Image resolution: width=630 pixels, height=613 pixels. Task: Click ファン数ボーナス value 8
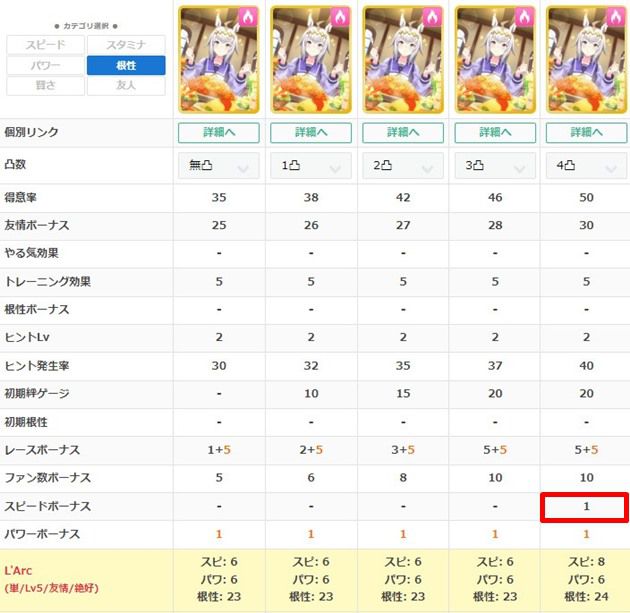coord(403,478)
